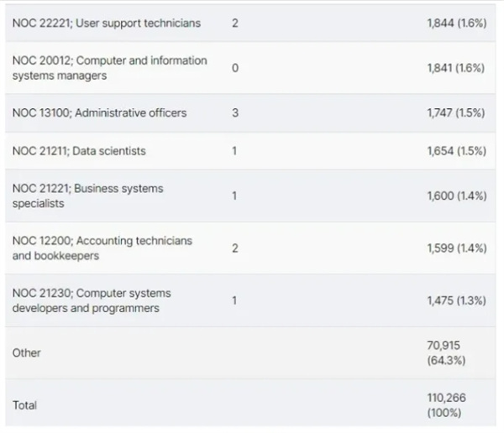Image resolution: width=504 pixels, height=433 pixels.
Task: Select NOC 21221 Business systems specialists label
Action: [x=87, y=196]
